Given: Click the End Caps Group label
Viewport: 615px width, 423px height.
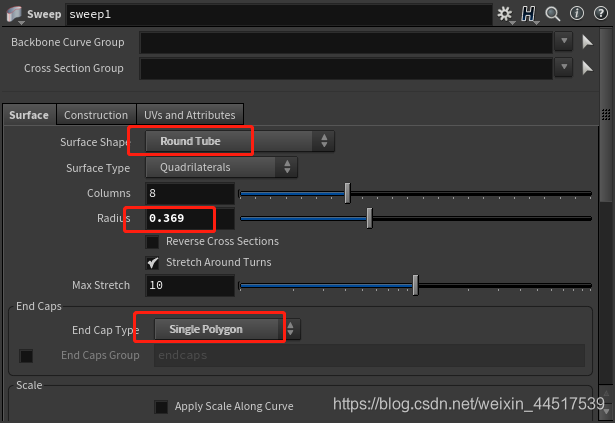Looking at the screenshot, I should 100,356.
